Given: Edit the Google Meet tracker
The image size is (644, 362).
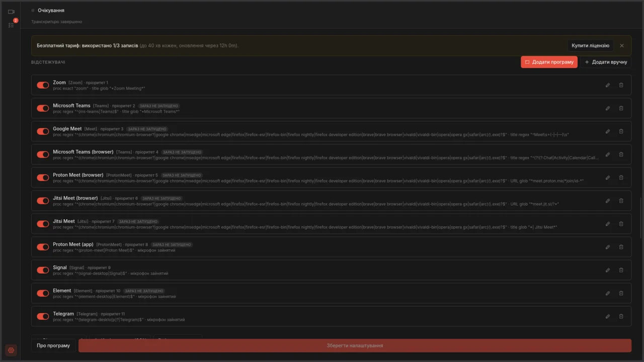Looking at the screenshot, I should (608, 131).
